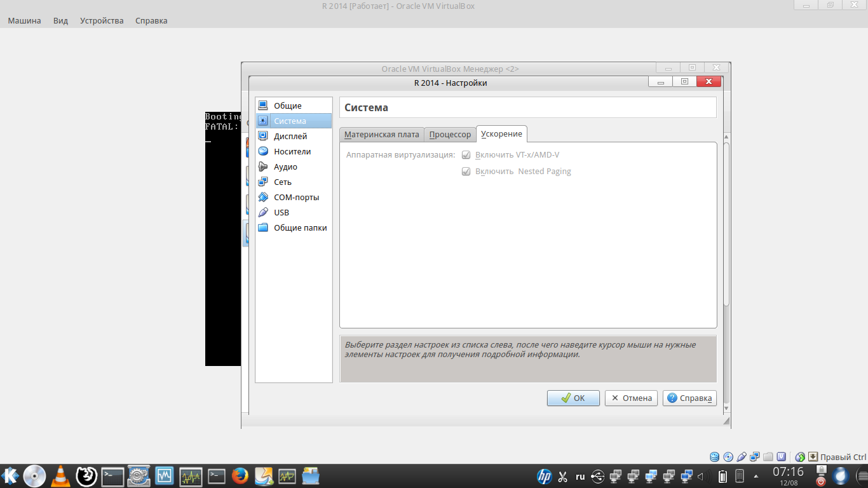Open the Вид menu
Screen dimensions: 868x488
coord(61,20)
